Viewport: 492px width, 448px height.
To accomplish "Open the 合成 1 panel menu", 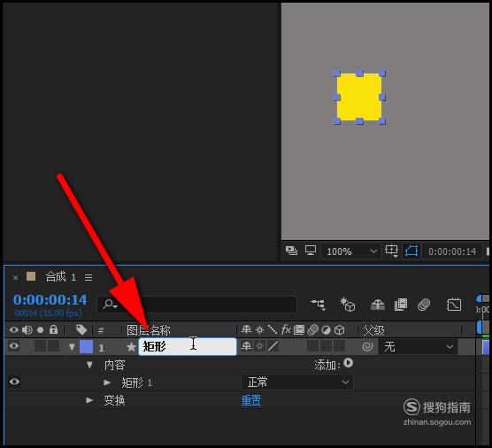I will point(88,277).
